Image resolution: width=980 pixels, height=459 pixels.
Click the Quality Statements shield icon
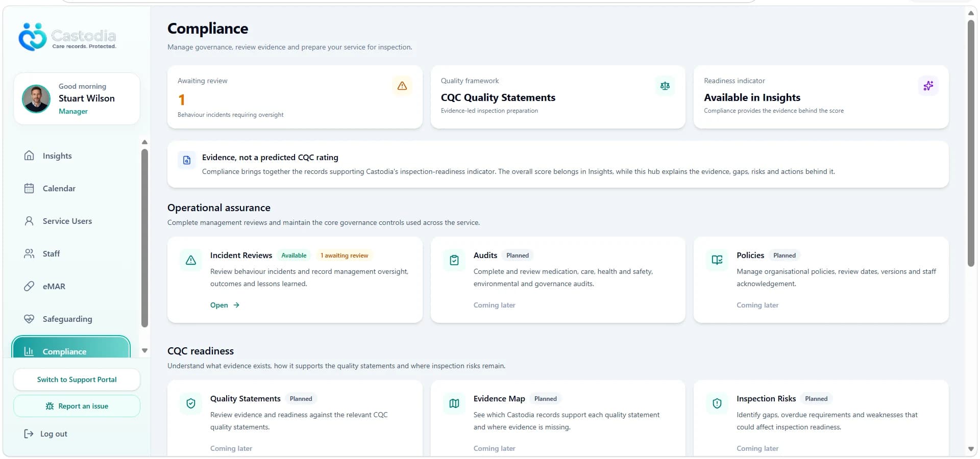pyautogui.click(x=191, y=403)
